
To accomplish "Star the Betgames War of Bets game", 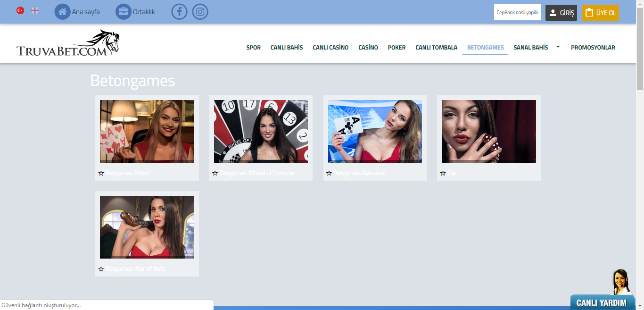I will (101, 269).
